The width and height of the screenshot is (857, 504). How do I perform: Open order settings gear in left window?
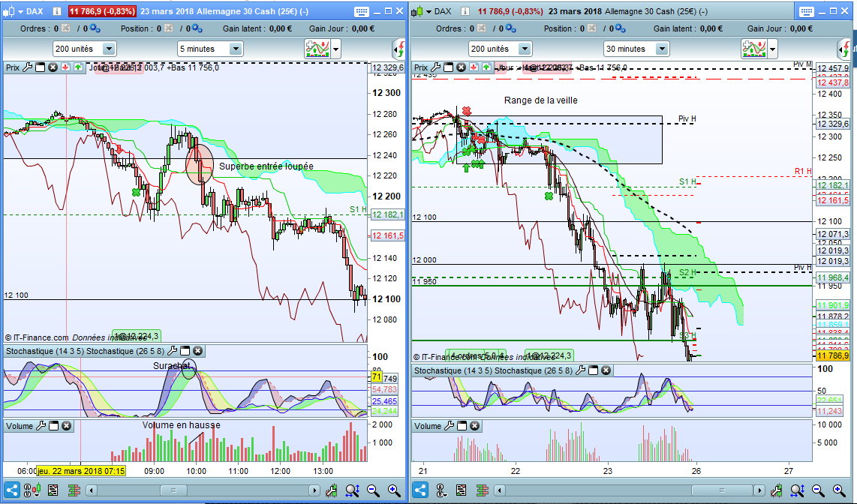95,28
